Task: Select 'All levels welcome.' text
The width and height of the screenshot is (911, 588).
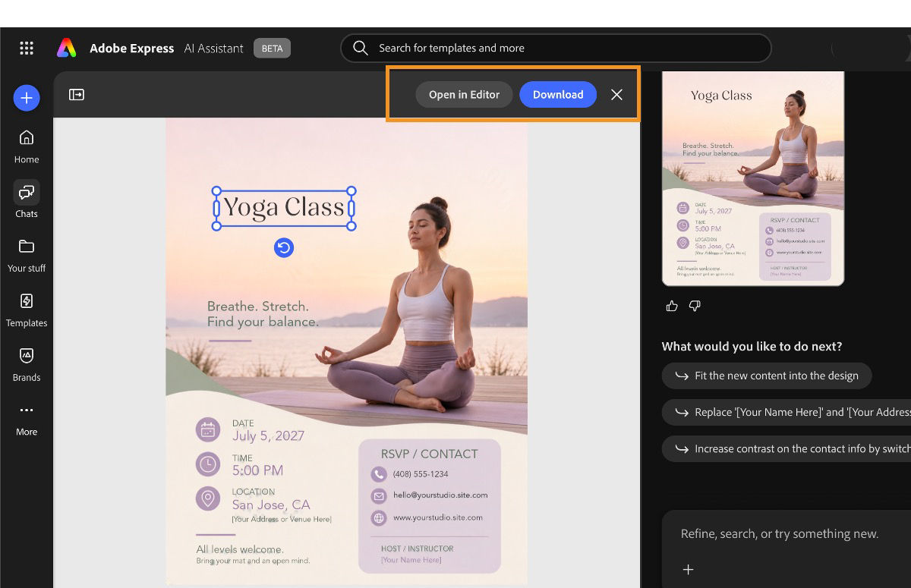Action: [240, 549]
